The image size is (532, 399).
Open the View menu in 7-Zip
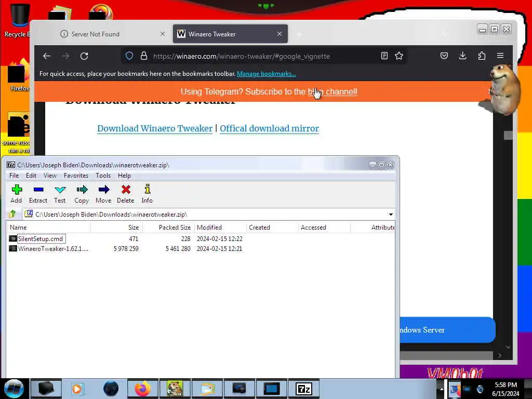(x=50, y=176)
